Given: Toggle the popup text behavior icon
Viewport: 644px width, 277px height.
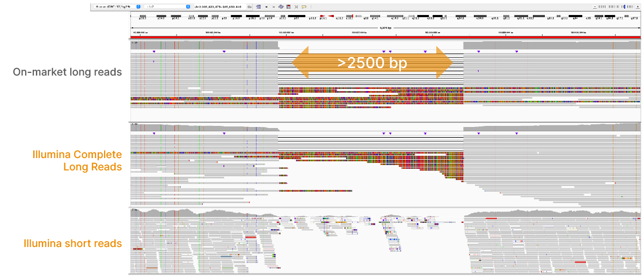Looking at the screenshot, I should click(x=304, y=7).
